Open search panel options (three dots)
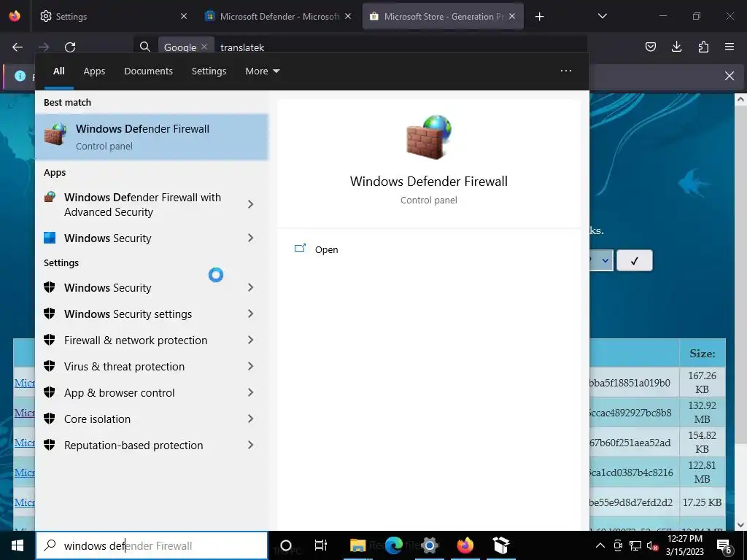The width and height of the screenshot is (747, 560). [x=566, y=71]
